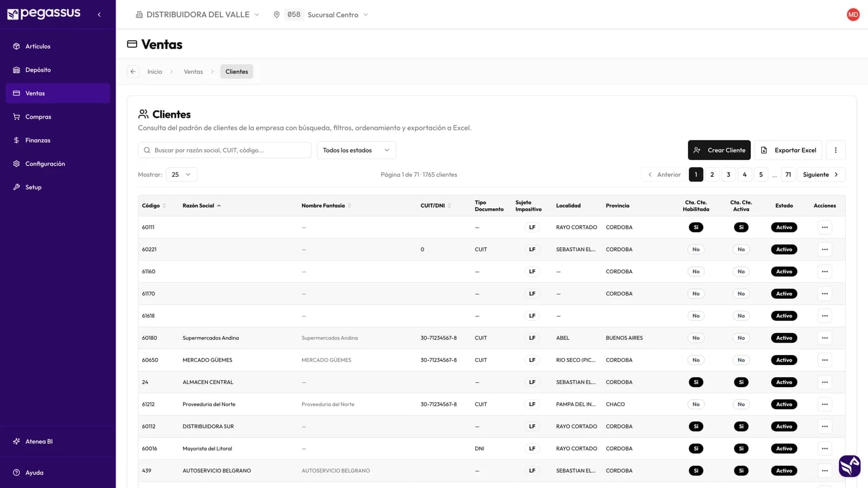The height and width of the screenshot is (488, 868).
Task: Sort by CUIT/DNI column header
Action: point(436,206)
